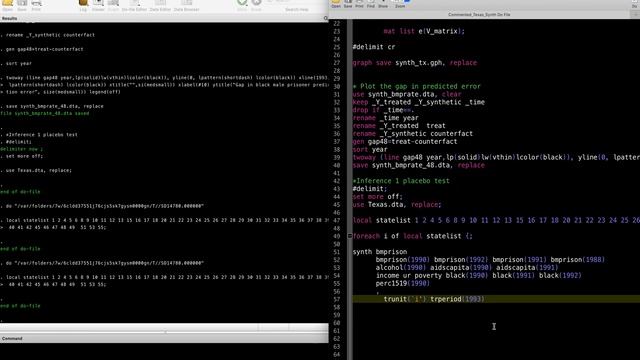Screen dimensions: 640x360
Task: Click the 'use synth_bmprate.dta, clear' line
Action: click(x=407, y=94)
